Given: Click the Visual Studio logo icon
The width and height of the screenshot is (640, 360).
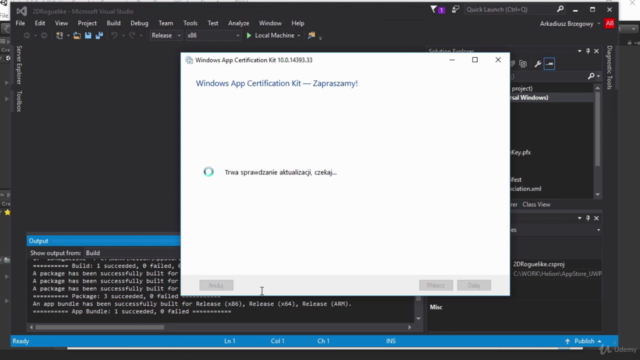Looking at the screenshot, I should [x=22, y=11].
